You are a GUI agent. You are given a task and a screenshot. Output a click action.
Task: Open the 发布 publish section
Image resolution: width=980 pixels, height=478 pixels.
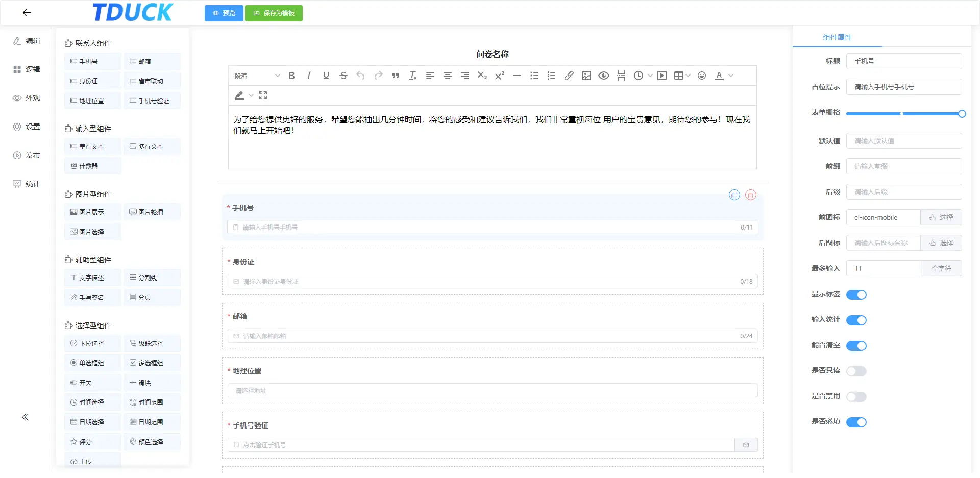pos(27,155)
